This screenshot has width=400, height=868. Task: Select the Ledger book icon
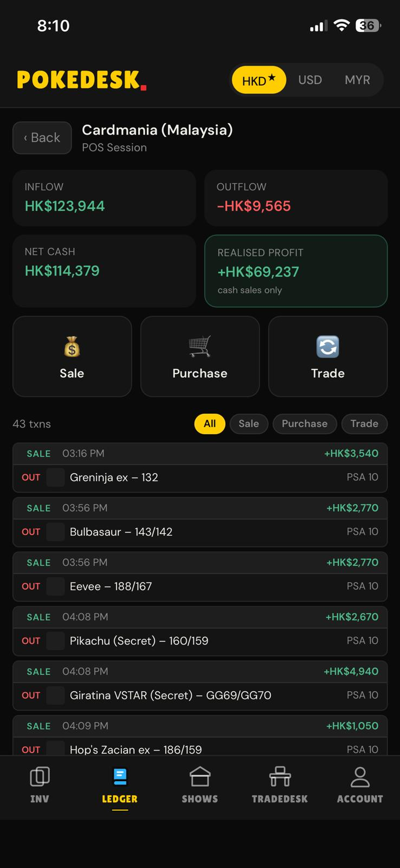pyautogui.click(x=120, y=777)
